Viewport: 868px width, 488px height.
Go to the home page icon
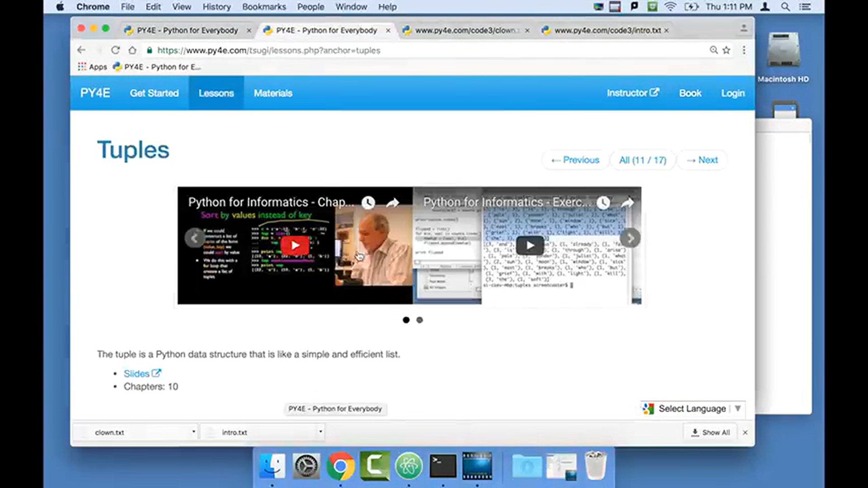[132, 50]
